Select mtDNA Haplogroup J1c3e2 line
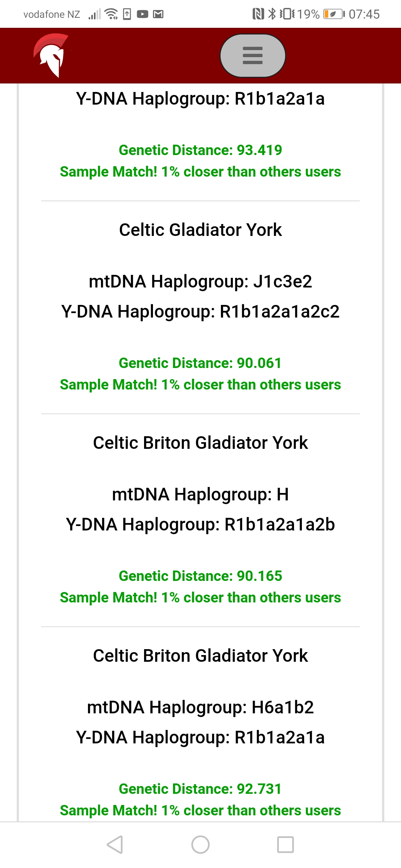 [200, 282]
